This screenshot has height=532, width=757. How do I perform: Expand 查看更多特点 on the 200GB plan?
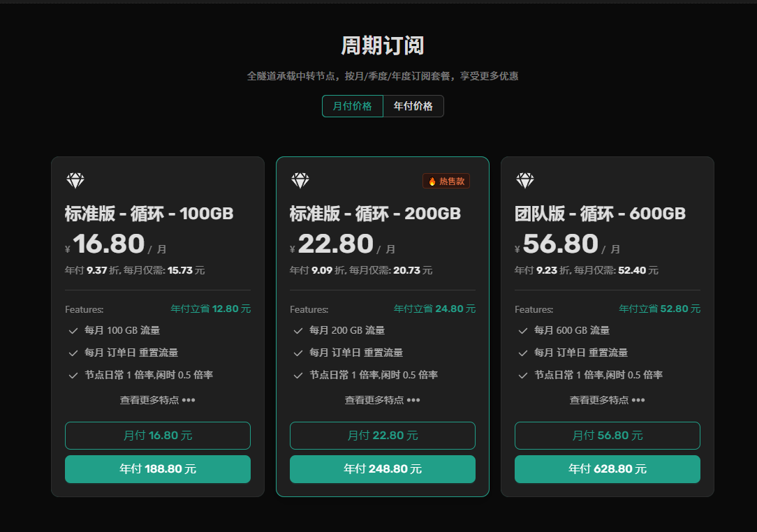tap(383, 400)
